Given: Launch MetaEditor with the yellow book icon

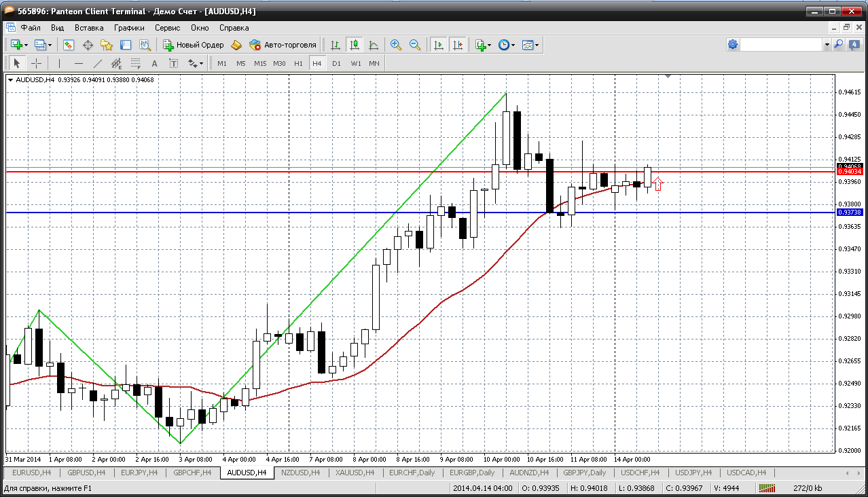Looking at the screenshot, I should click(x=236, y=45).
